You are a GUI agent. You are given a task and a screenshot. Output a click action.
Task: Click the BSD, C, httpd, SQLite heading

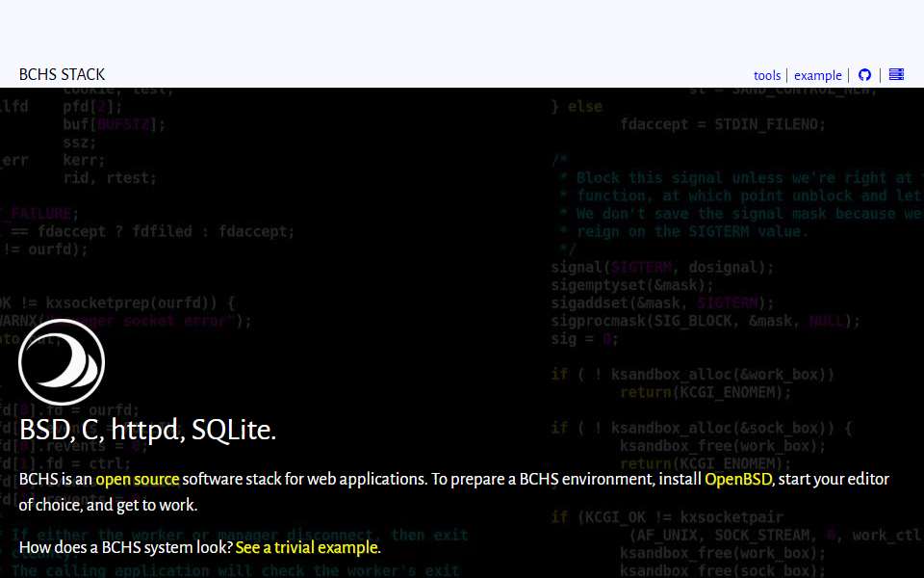[147, 430]
